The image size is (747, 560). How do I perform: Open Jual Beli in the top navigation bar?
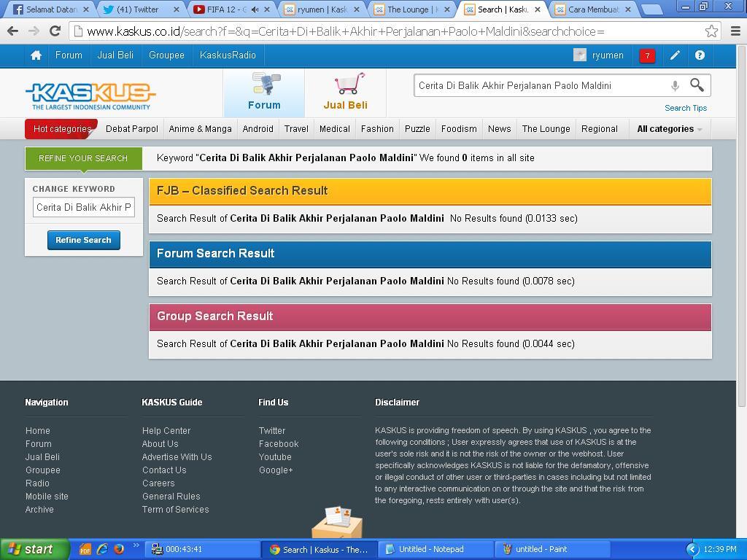pos(115,55)
